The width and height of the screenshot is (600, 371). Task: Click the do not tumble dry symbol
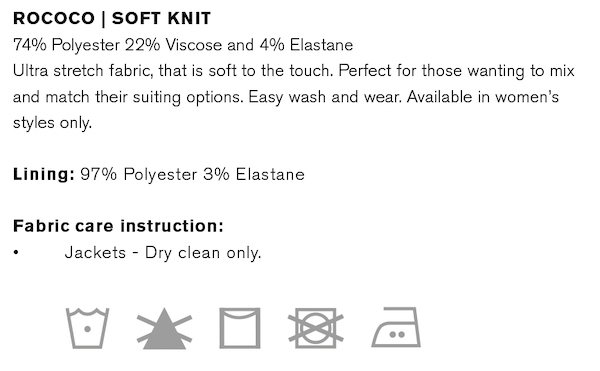pos(316,328)
